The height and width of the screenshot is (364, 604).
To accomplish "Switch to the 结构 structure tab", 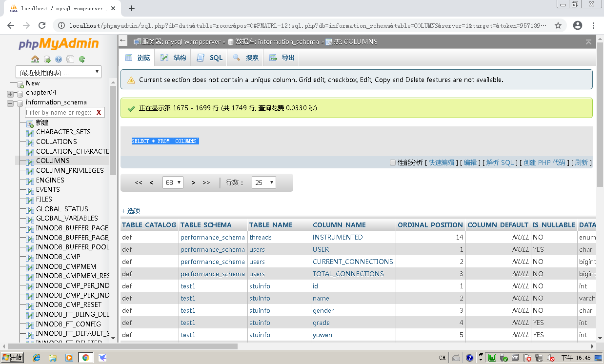I will 173,58.
